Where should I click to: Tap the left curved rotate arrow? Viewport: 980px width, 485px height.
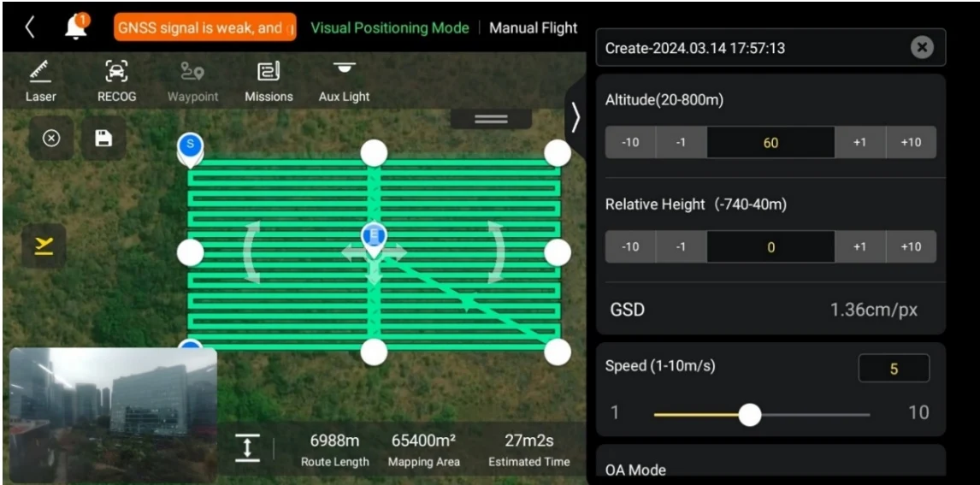tap(251, 252)
